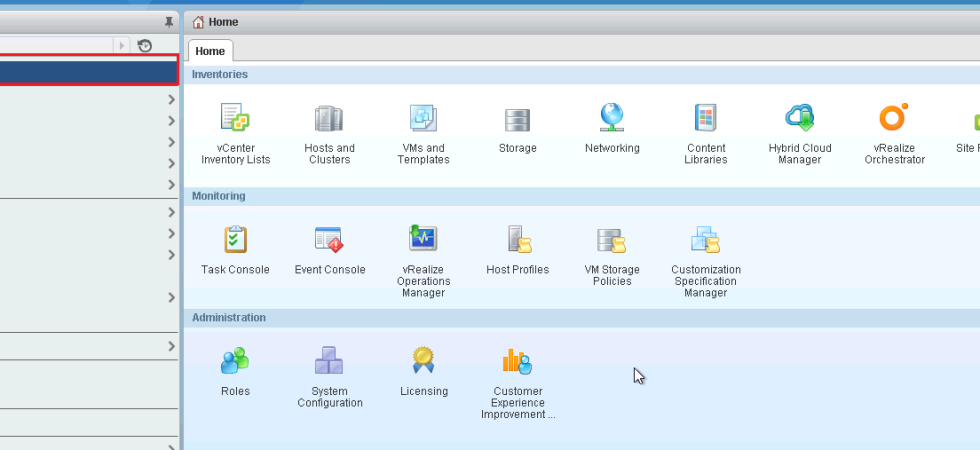The image size is (980, 450).
Task: Open vRealize Operations Manager
Action: pos(423,261)
